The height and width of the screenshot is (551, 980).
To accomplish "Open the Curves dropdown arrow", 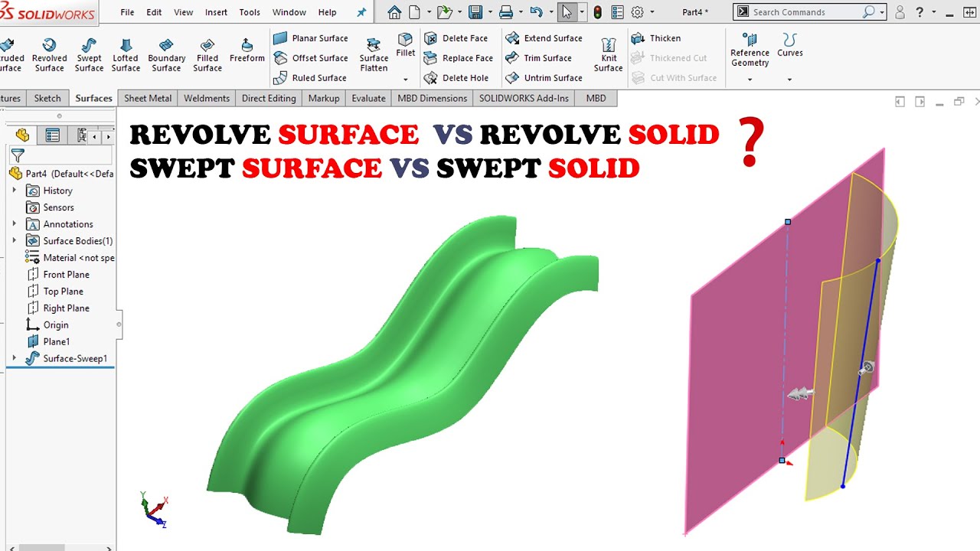I will 789,80.
